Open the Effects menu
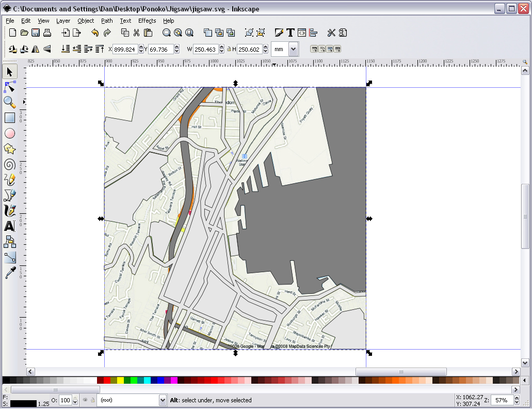 (x=147, y=21)
